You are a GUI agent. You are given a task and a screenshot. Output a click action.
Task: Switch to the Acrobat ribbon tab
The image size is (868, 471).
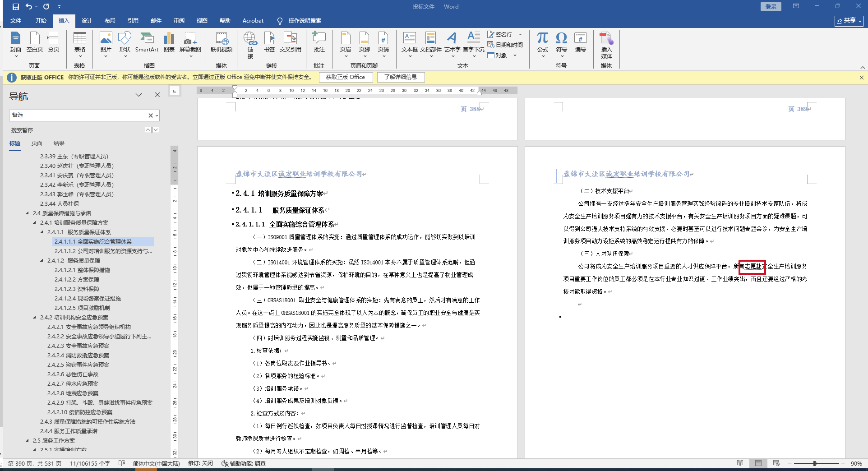[x=253, y=21]
